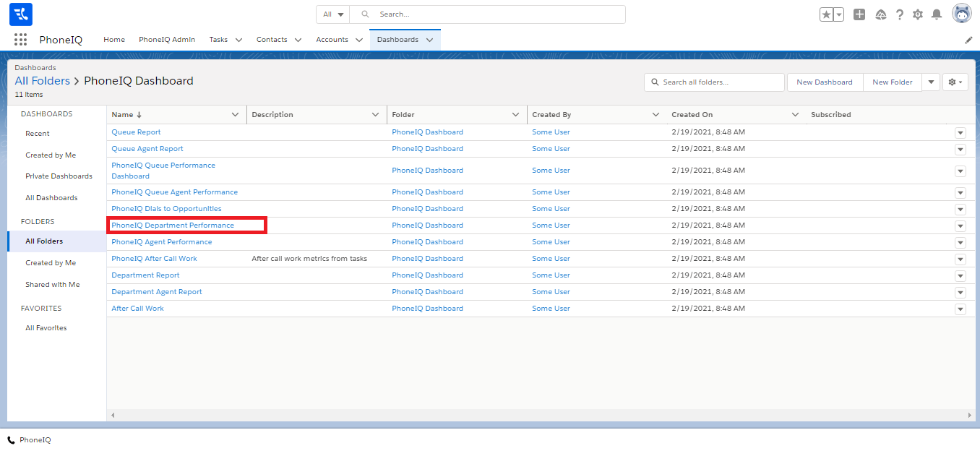Select All Favorites in sidebar
The image size is (980, 451).
pyautogui.click(x=46, y=328)
